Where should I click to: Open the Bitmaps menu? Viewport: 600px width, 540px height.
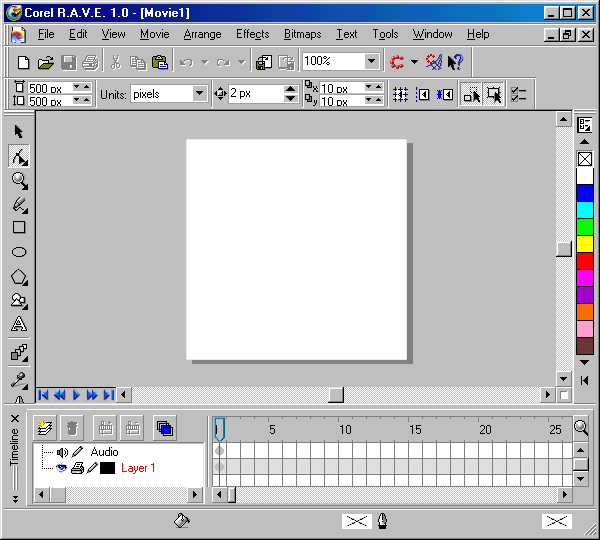coord(303,34)
